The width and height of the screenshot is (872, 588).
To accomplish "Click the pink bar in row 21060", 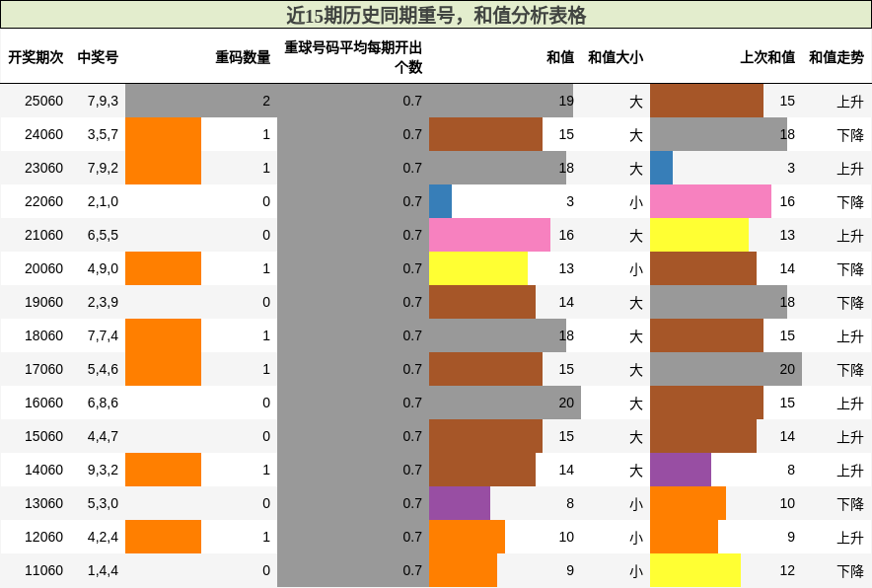I will click(488, 235).
